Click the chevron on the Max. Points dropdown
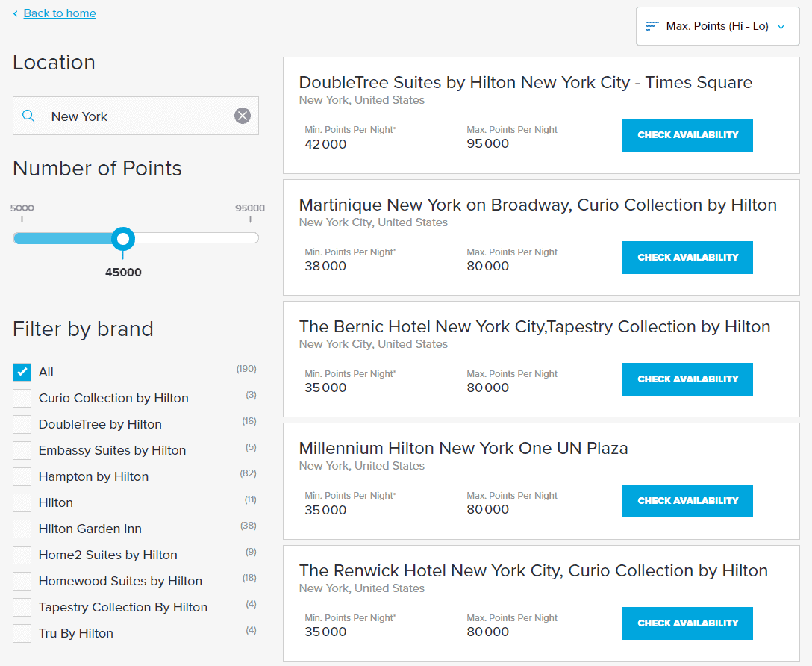The width and height of the screenshot is (812, 666). pyautogui.click(x=781, y=25)
